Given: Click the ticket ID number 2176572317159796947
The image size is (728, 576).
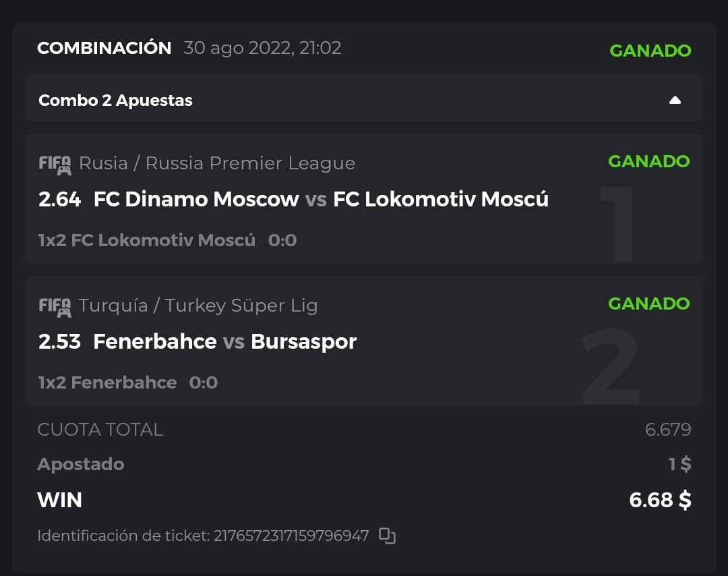Looking at the screenshot, I should click(x=291, y=536).
